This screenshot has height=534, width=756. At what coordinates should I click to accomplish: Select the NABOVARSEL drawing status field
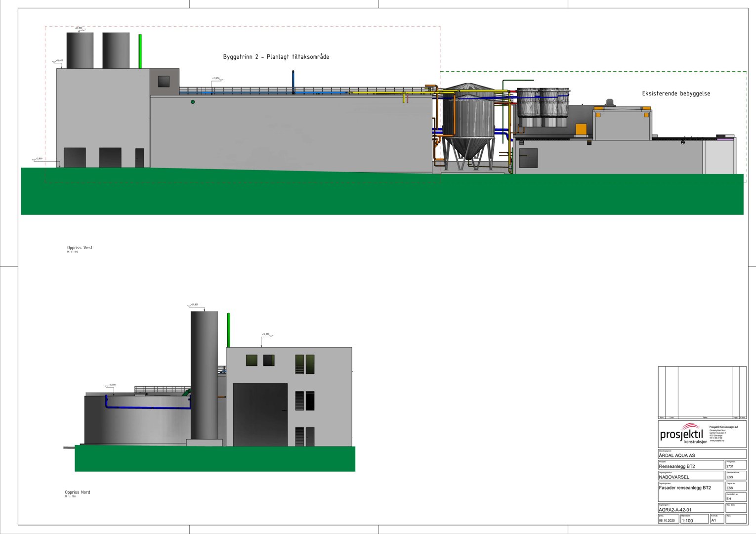point(673,477)
